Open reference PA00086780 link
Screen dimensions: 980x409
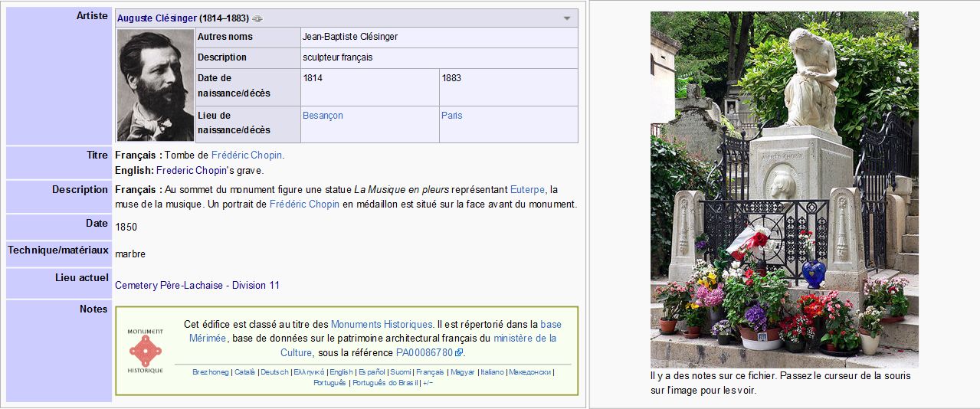[424, 353]
